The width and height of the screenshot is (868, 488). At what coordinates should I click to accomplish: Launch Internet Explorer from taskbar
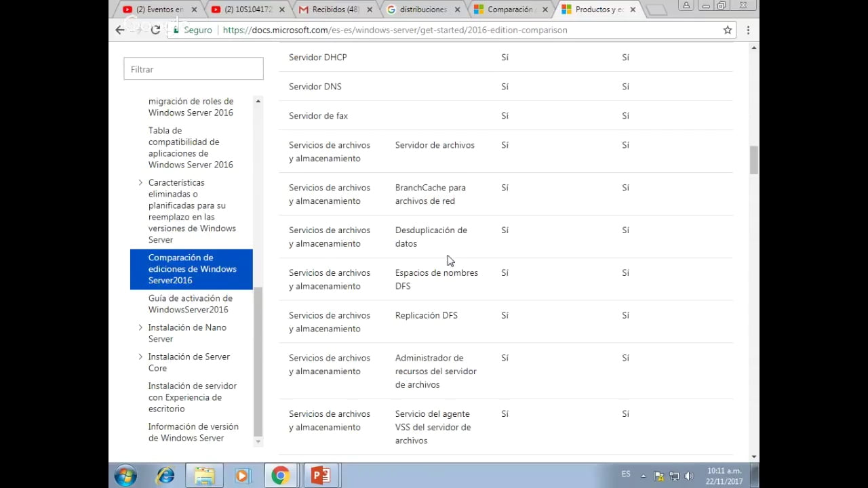(x=165, y=476)
